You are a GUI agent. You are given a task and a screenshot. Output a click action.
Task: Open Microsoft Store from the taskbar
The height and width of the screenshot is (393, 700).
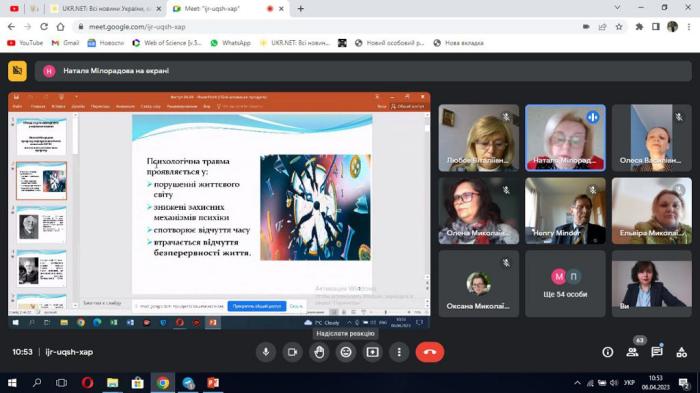click(138, 383)
